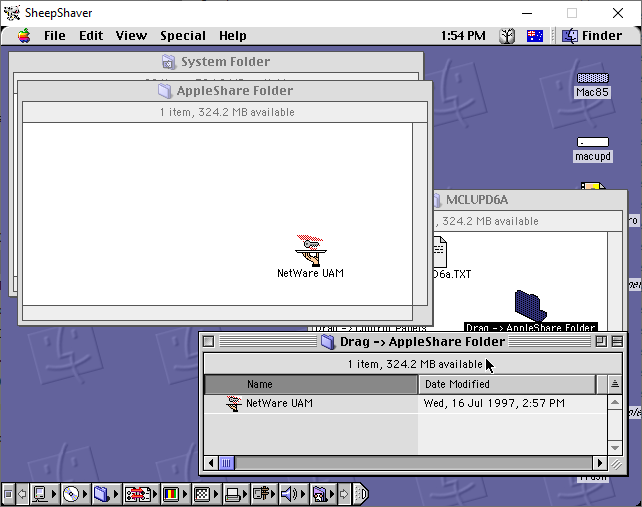This screenshot has width=642, height=507.
Task: Expand the AppleTalk module popup arrow
Action: point(54,494)
